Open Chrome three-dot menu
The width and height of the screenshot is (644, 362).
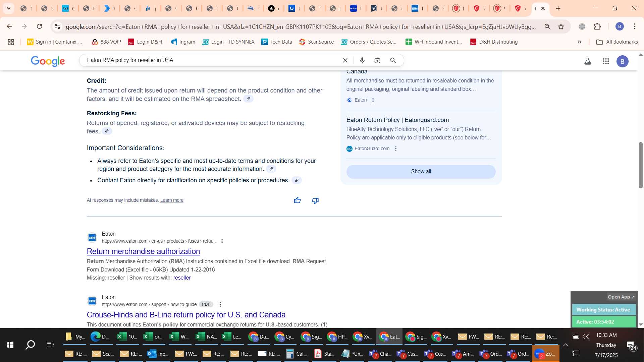[635, 26]
